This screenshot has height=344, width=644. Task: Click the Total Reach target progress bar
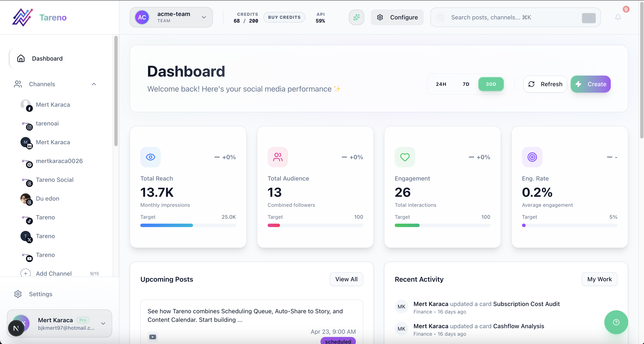(x=188, y=225)
